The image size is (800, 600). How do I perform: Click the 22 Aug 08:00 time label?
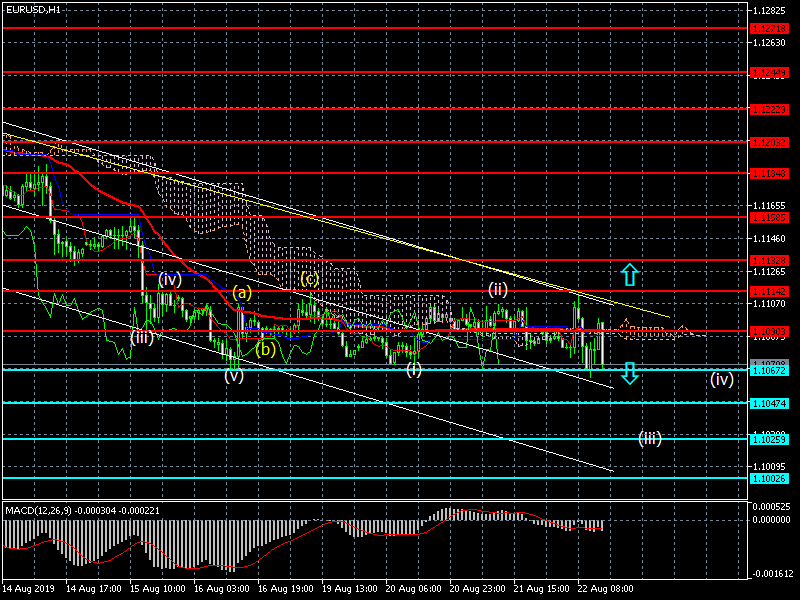[606, 589]
